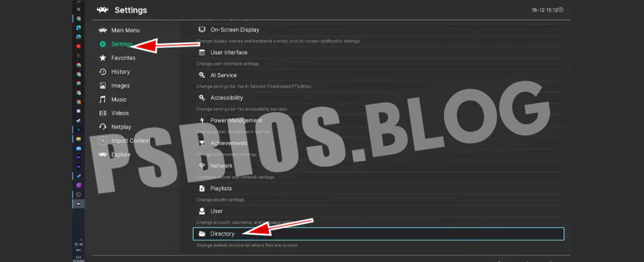Click the RetroArch logo in header

pos(103,10)
